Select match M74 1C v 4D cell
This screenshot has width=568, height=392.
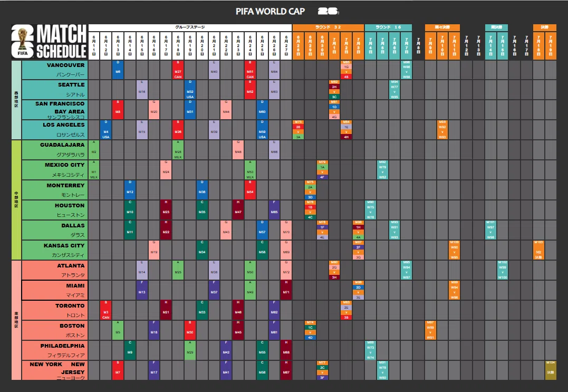(x=310, y=330)
